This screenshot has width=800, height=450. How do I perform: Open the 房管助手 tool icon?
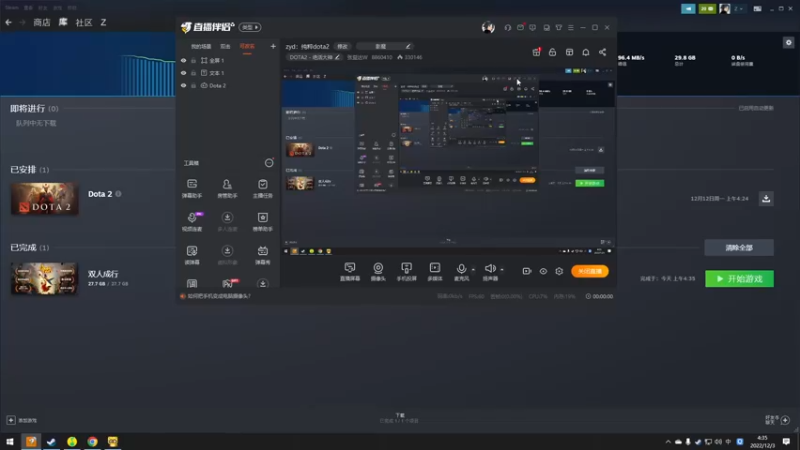tap(227, 184)
